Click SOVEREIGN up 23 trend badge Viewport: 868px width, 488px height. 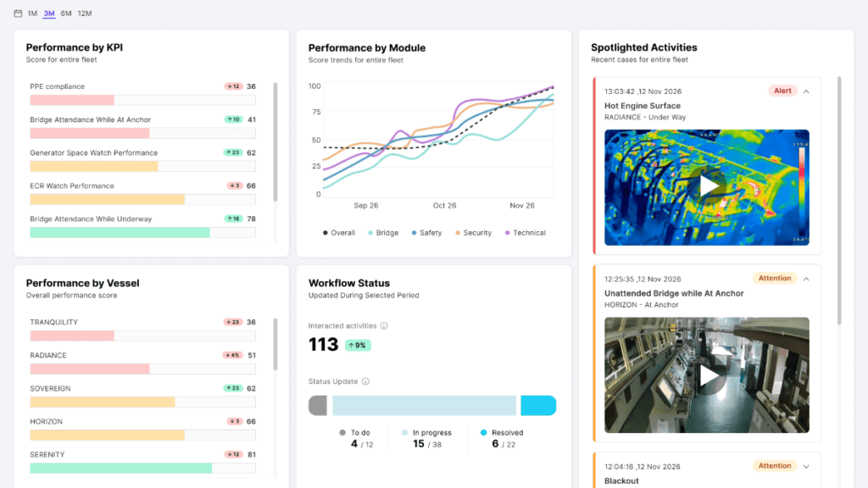[233, 388]
